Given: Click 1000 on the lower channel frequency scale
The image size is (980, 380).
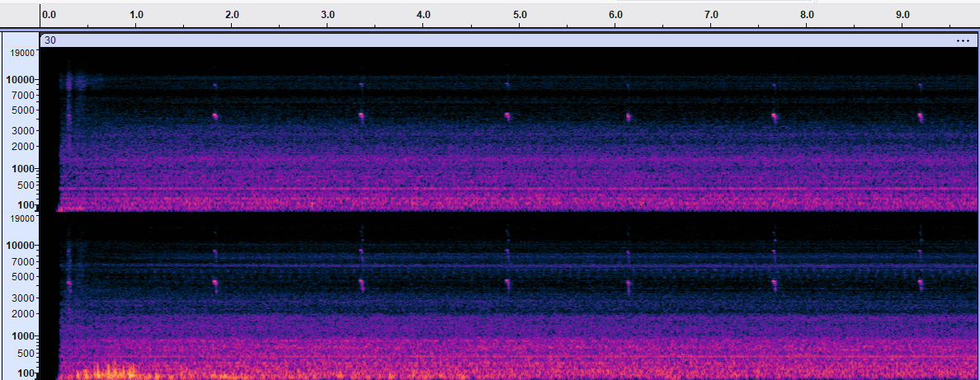Looking at the screenshot, I should pyautogui.click(x=25, y=336).
